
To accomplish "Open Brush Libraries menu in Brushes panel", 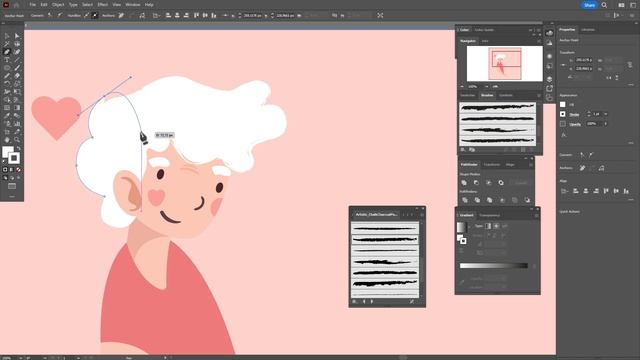I will pyautogui.click(x=463, y=150).
